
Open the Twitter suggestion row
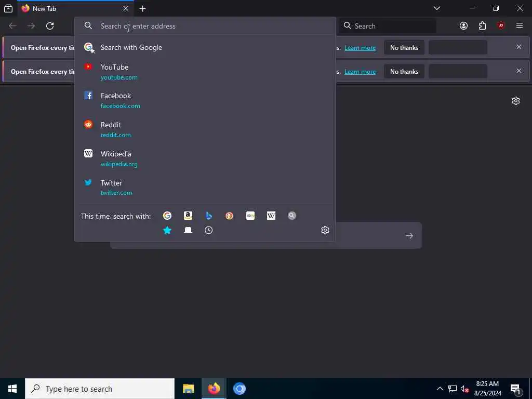click(205, 188)
